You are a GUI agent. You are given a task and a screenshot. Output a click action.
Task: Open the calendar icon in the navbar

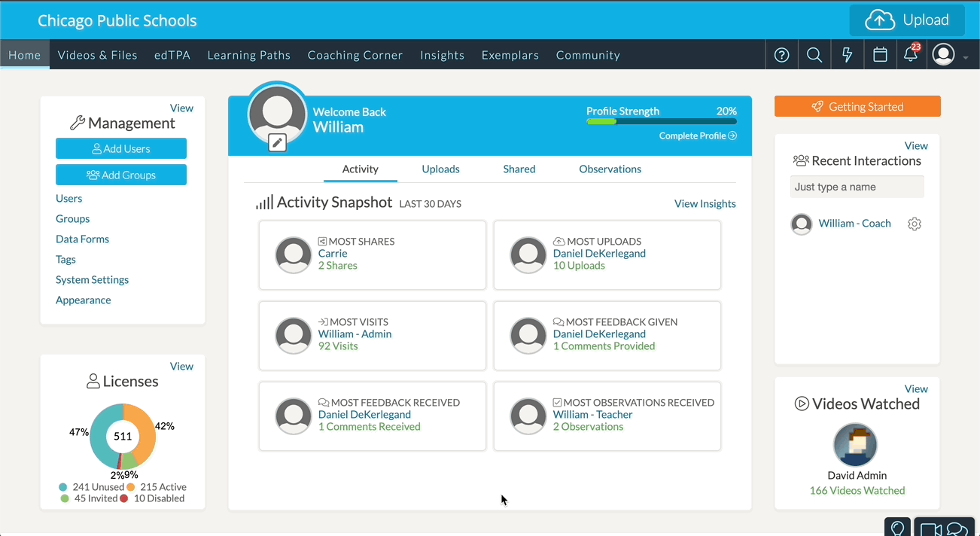point(879,55)
